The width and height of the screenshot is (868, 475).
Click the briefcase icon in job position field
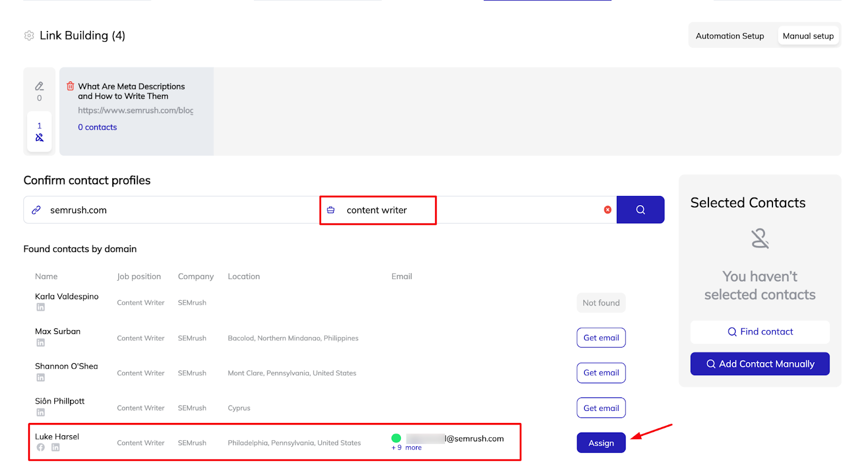coord(331,210)
